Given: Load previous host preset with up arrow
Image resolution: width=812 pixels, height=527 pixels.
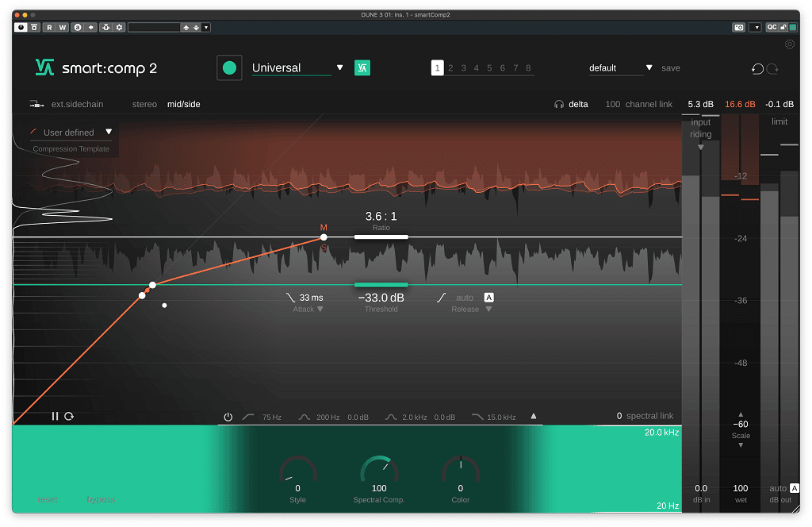Looking at the screenshot, I should 186,28.
